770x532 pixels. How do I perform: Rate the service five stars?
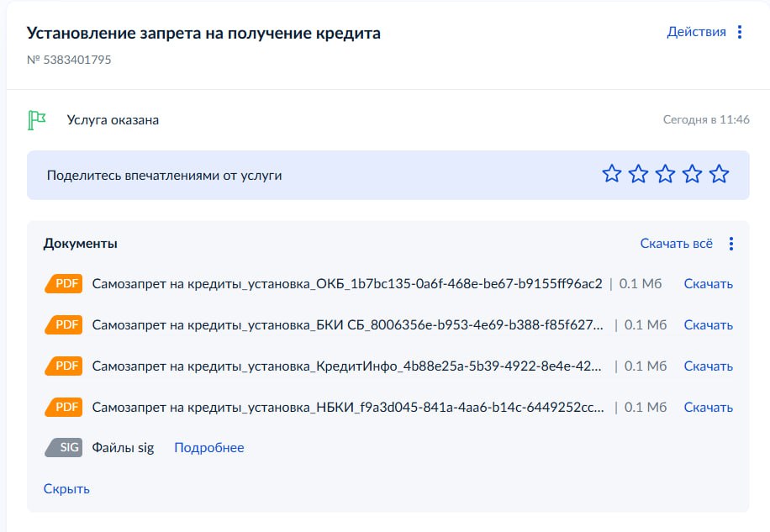tap(720, 174)
